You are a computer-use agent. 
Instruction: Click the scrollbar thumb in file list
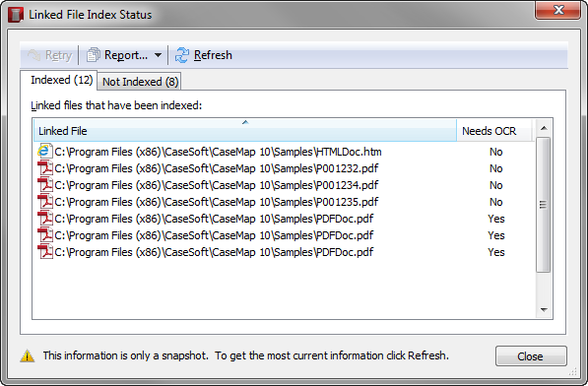point(543,205)
